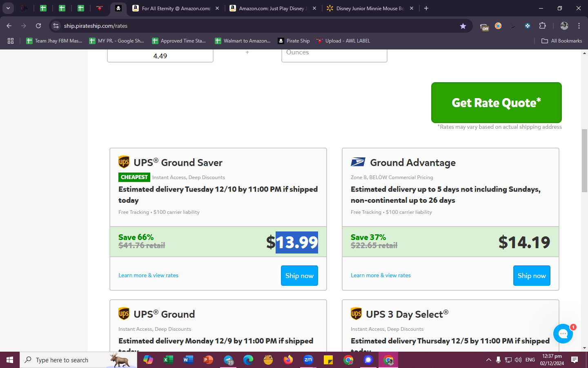Close the Just Play Disney tab
Screen dimensions: 588x368
click(314, 8)
